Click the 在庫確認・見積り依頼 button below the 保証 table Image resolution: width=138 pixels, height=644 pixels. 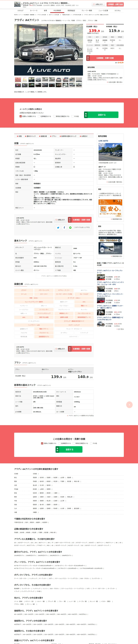80,220
